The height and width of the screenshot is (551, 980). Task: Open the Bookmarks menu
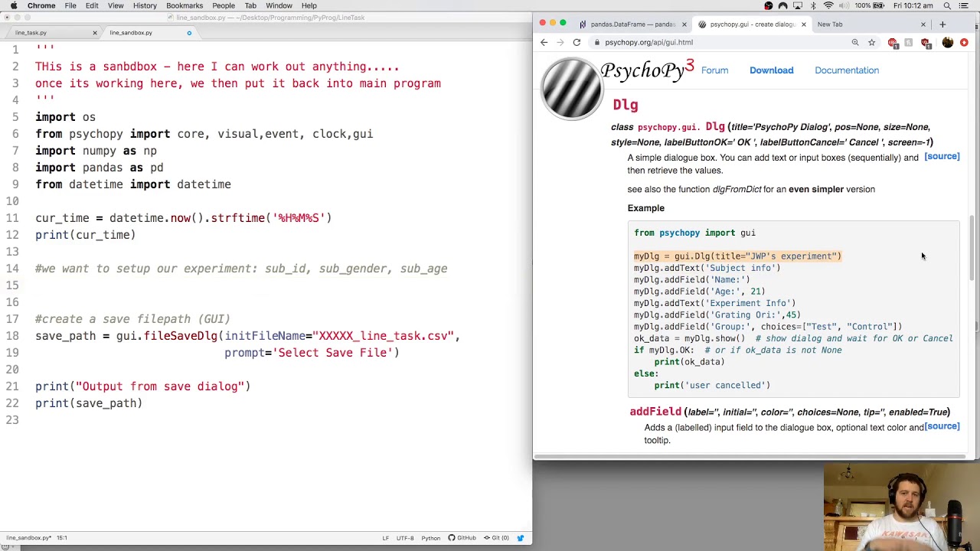pyautogui.click(x=185, y=5)
